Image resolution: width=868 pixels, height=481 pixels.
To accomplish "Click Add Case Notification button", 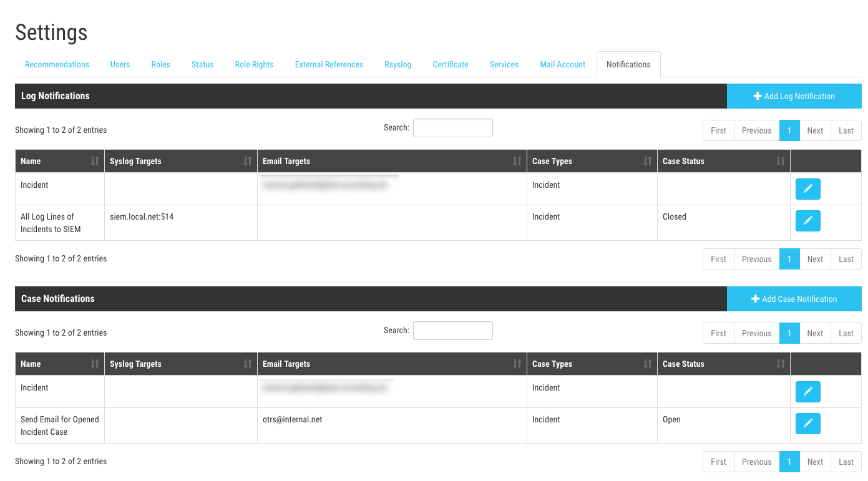I will [794, 299].
